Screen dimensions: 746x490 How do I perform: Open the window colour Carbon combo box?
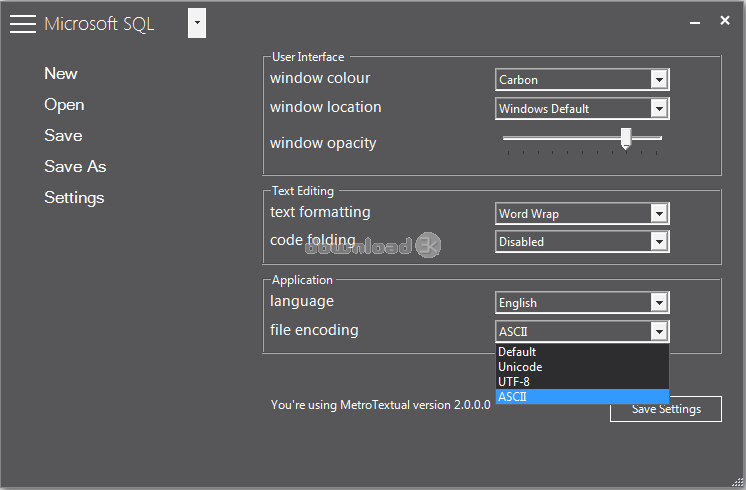pos(582,79)
